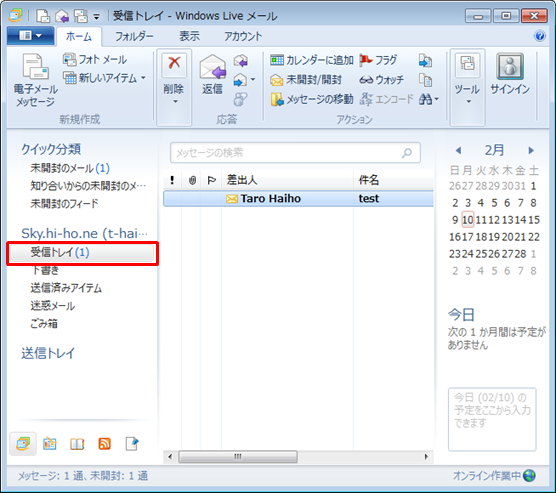Select 未開封のフィード quick view

pyautogui.click(x=64, y=204)
